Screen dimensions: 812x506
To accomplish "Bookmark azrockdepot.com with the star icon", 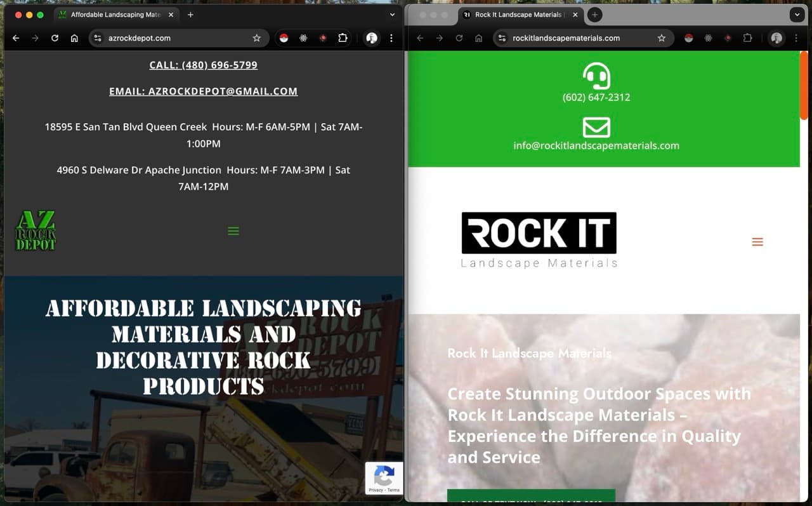I will click(x=257, y=38).
